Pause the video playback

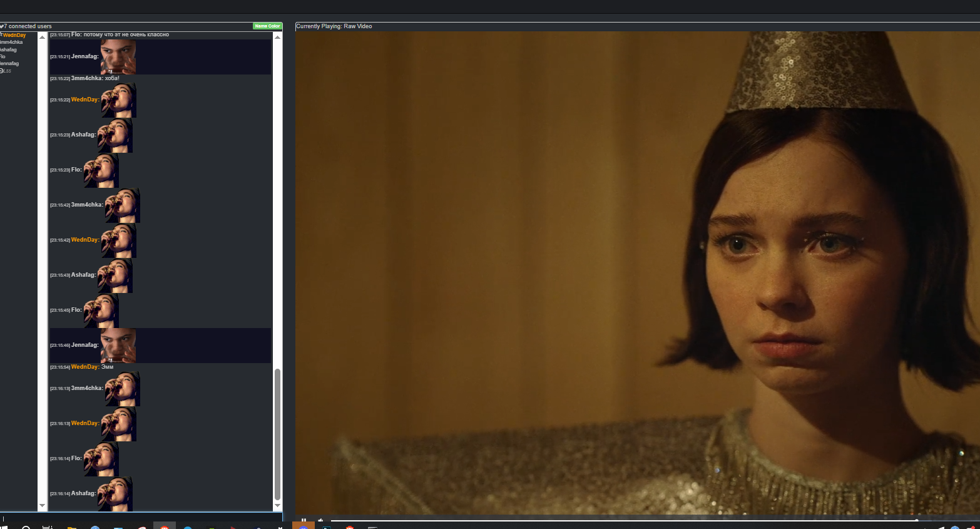tap(304, 520)
